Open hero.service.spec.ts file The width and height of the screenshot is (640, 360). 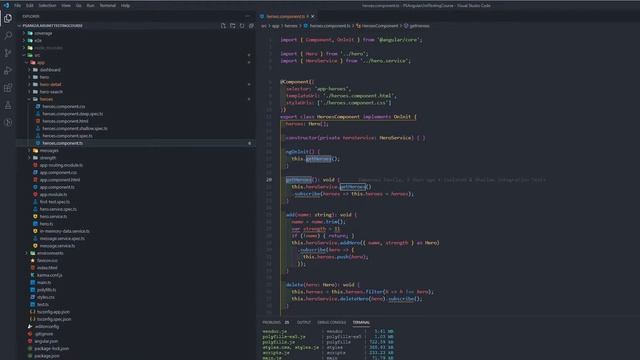click(58, 209)
